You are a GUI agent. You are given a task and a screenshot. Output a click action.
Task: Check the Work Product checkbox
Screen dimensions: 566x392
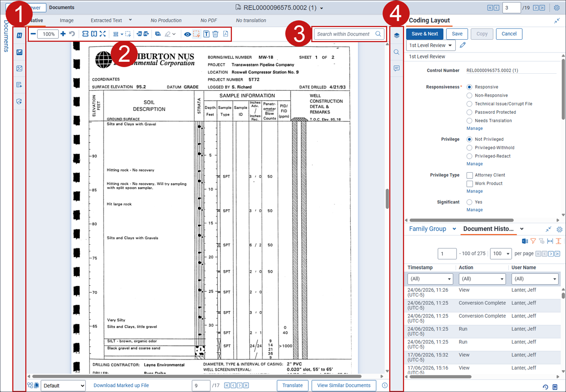pos(469,184)
